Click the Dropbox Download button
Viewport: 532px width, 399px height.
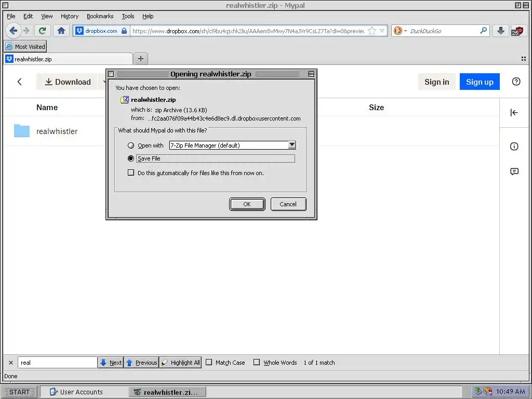point(67,82)
